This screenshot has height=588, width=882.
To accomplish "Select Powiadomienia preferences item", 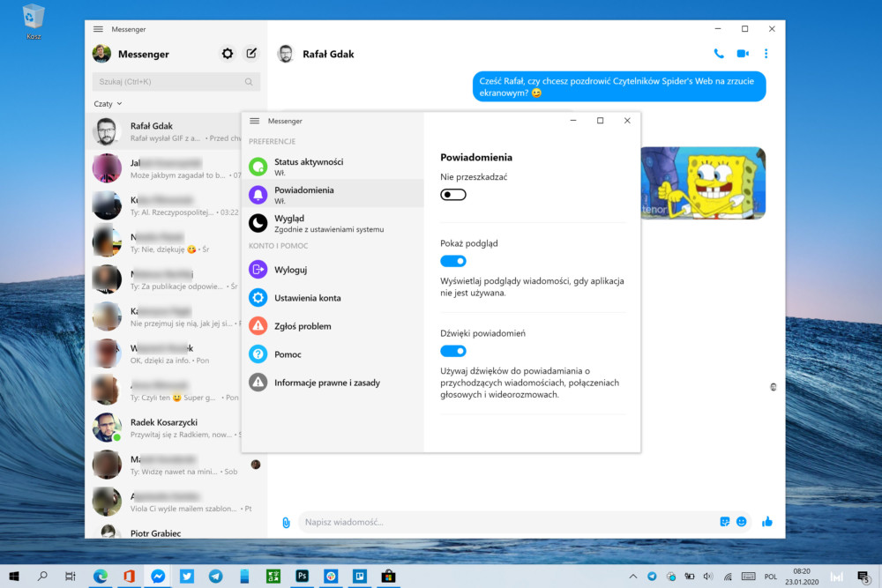I will pos(333,195).
